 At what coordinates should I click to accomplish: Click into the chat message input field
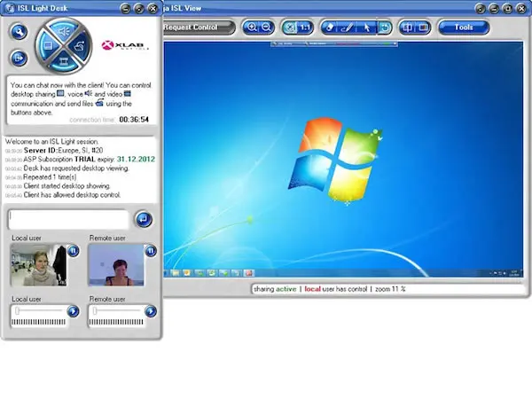68,219
